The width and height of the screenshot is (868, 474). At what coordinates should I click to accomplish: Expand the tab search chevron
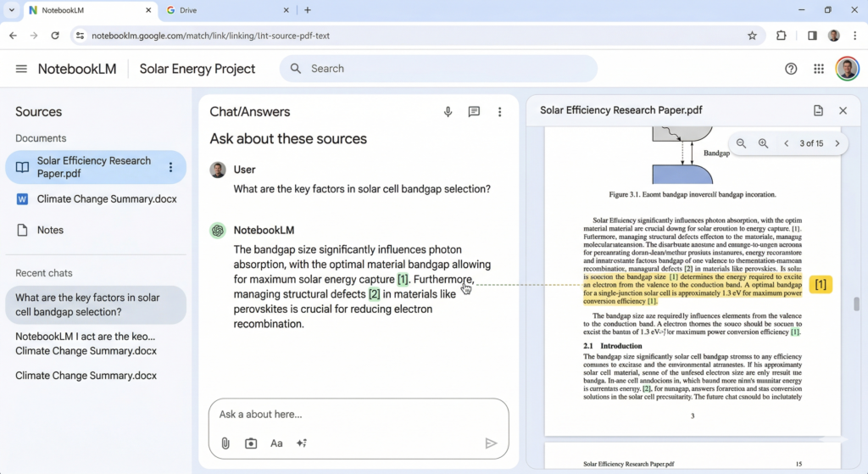click(11, 10)
